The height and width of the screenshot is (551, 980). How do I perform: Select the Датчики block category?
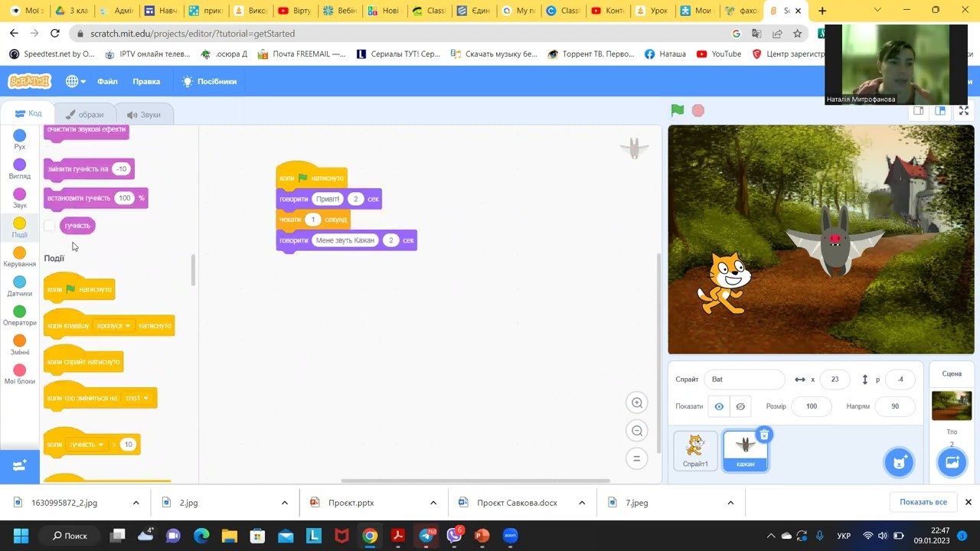click(20, 287)
